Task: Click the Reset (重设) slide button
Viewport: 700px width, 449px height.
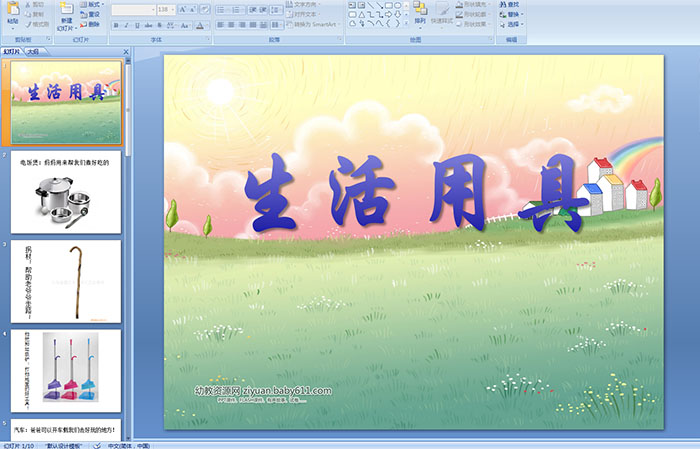Action: pos(88,15)
